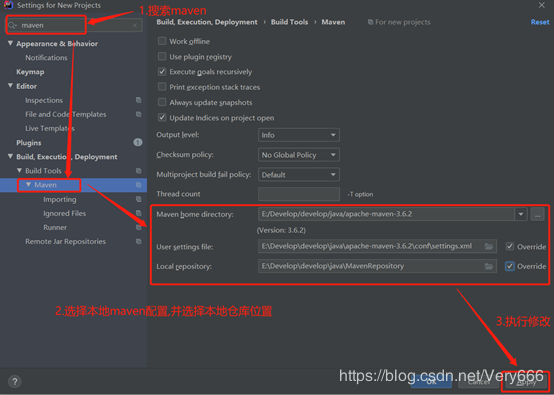Open the Plugins settings page
The height and width of the screenshot is (395, 554).
(x=29, y=143)
